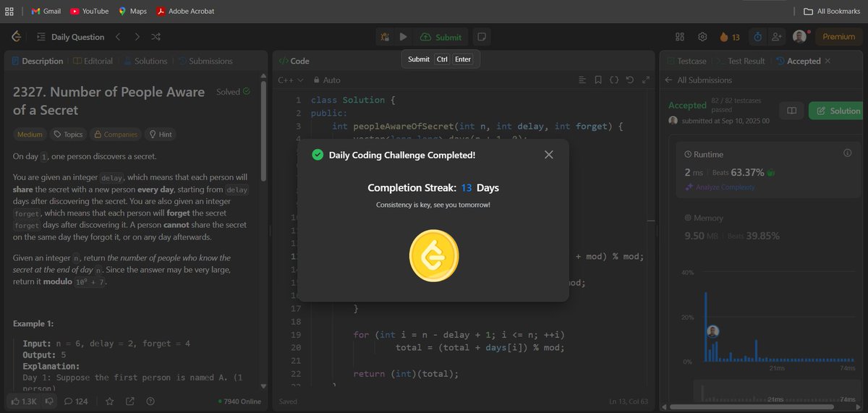
Task: Open the Daily Question problem list
Action: click(x=70, y=37)
